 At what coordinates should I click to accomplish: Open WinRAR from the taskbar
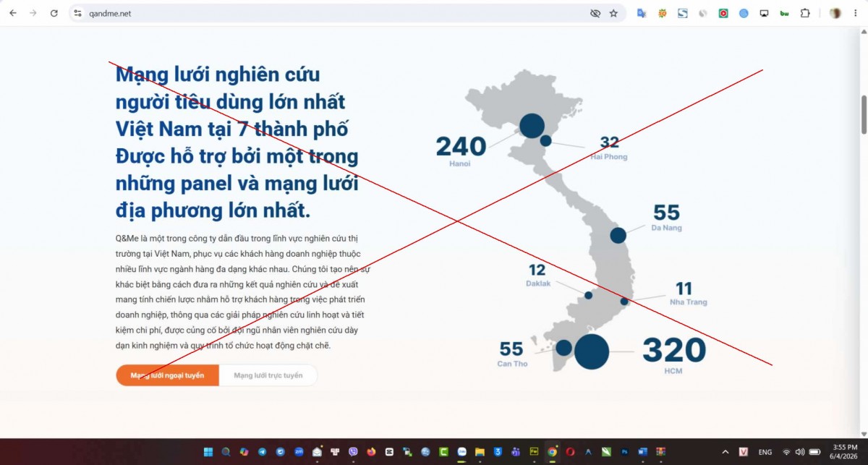[x=660, y=452]
